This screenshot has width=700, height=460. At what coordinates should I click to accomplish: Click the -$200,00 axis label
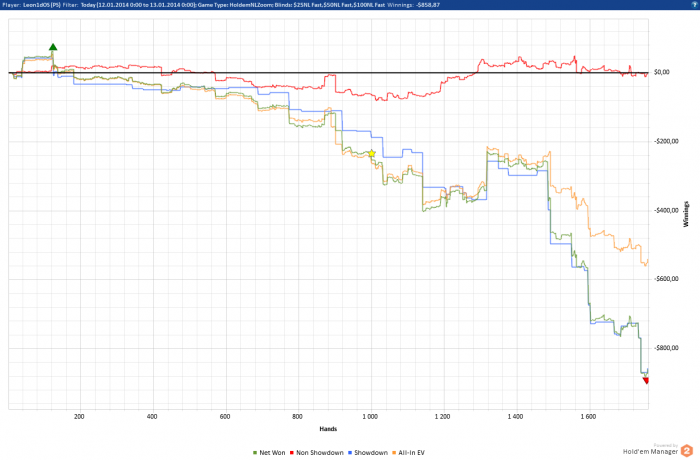tap(666, 141)
